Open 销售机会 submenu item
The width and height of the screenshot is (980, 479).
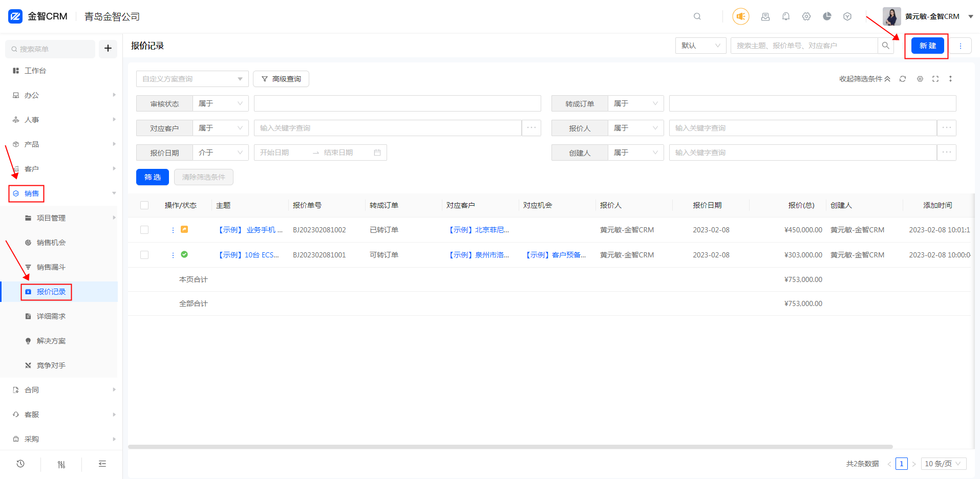click(x=51, y=243)
